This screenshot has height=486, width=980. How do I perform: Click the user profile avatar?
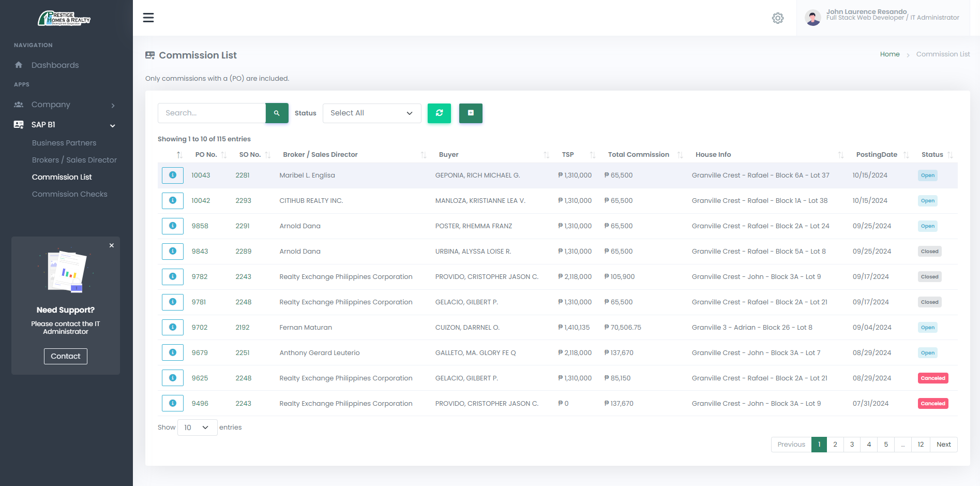coord(812,18)
